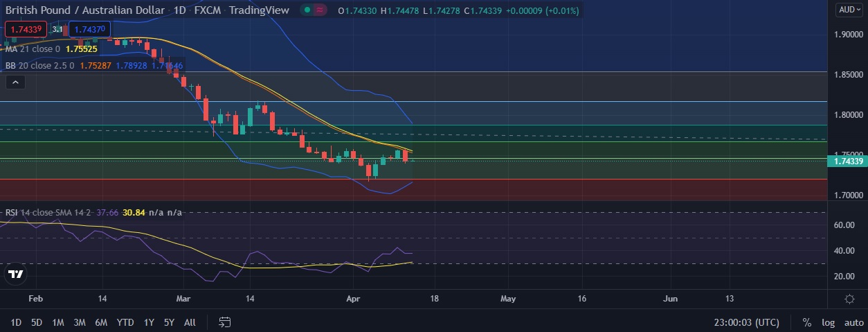Collapse the indicator legend with the chevron button
868x332 pixels.
[x=15, y=82]
